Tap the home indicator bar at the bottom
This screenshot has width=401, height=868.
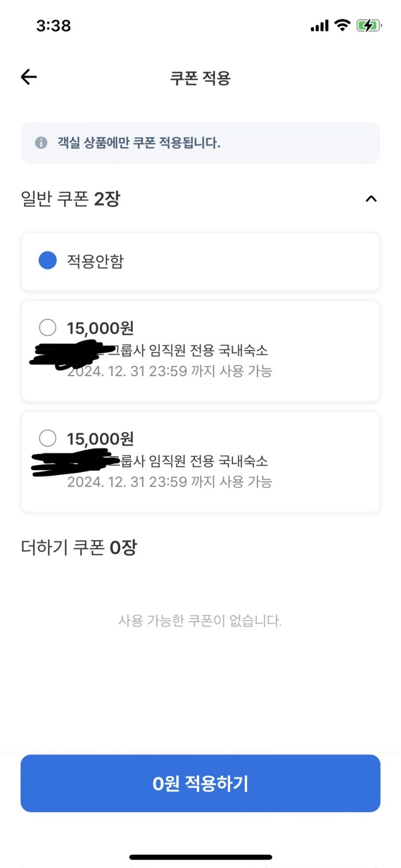[x=200, y=857]
